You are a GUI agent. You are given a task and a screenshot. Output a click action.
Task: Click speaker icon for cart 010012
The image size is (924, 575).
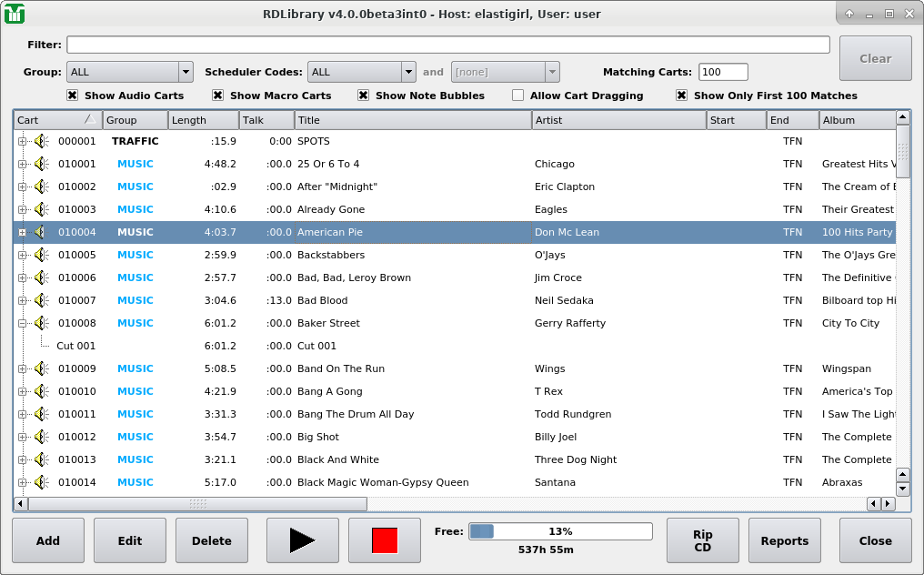tap(41, 437)
